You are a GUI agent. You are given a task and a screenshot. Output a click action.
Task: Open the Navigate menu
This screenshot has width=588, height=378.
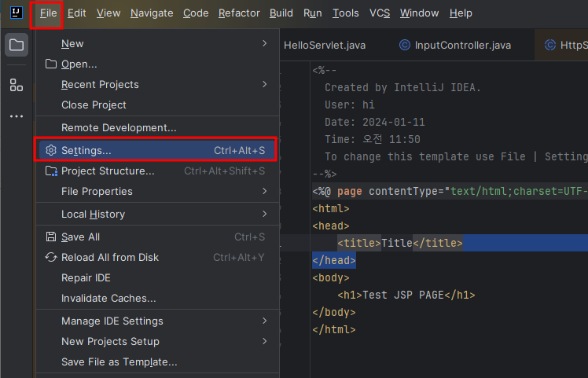(x=152, y=13)
